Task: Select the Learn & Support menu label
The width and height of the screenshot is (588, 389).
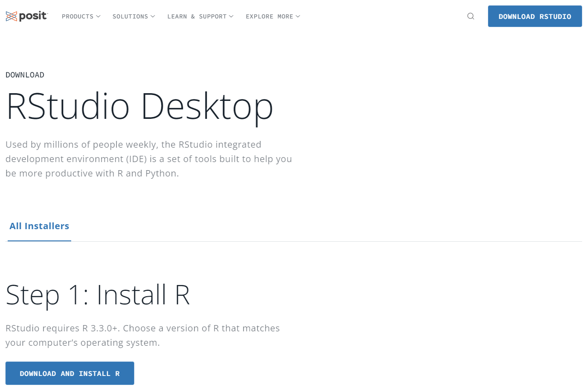Action: click(x=197, y=17)
